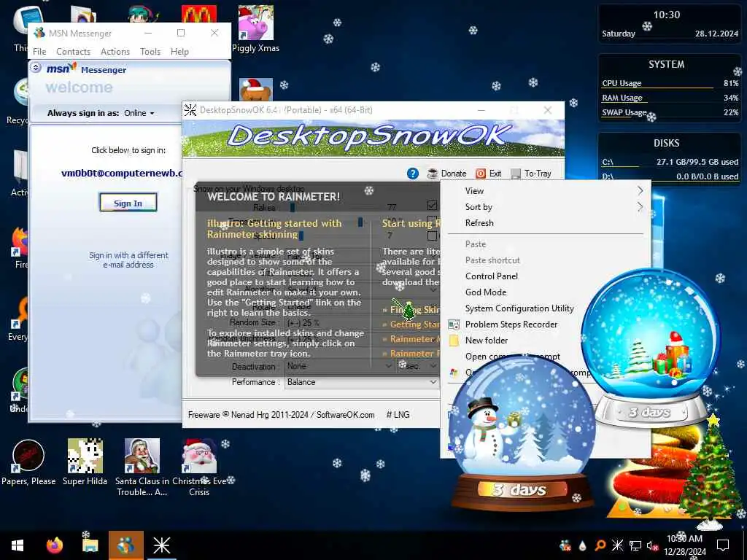The height and width of the screenshot is (560, 747).
Task: Choose Problem Steps Recorder menu entry
Action: [511, 324]
